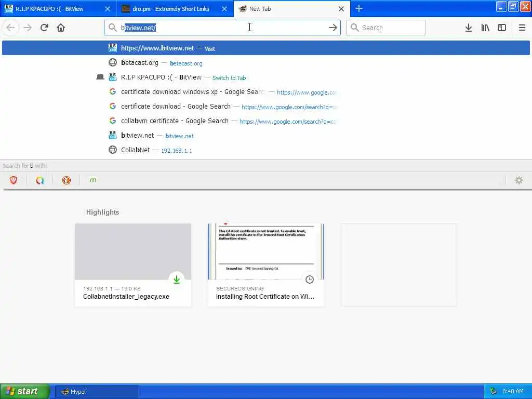This screenshot has width=532, height=399.
Task: Open a new tab with plus button
Action: (x=359, y=8)
